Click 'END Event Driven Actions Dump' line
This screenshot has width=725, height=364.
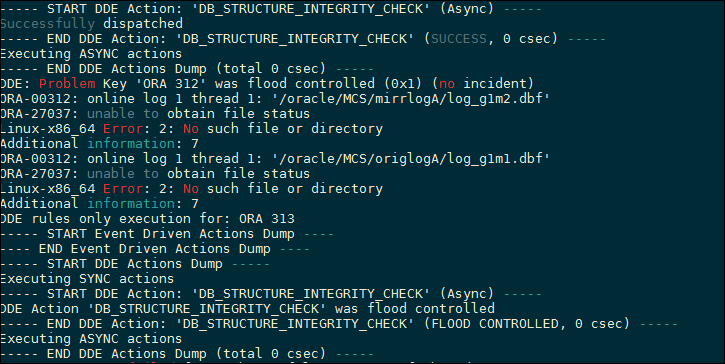[155, 249]
